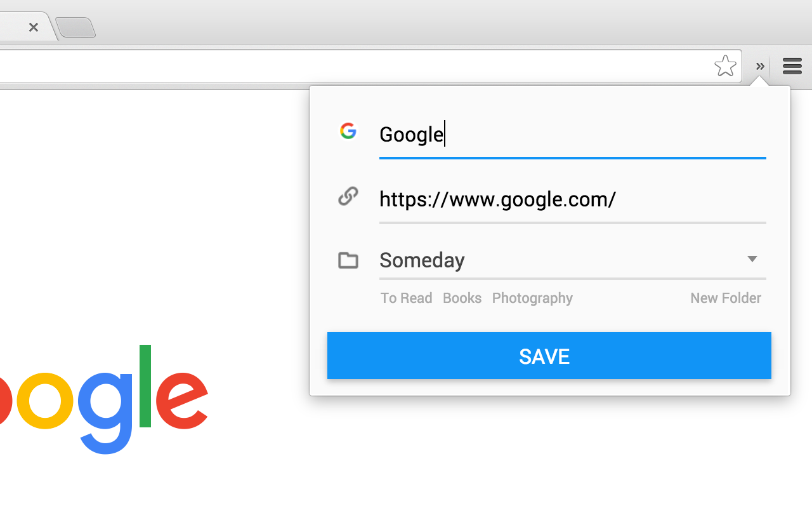
Task: Open the folder selection dropdown arrow
Action: [x=752, y=258]
